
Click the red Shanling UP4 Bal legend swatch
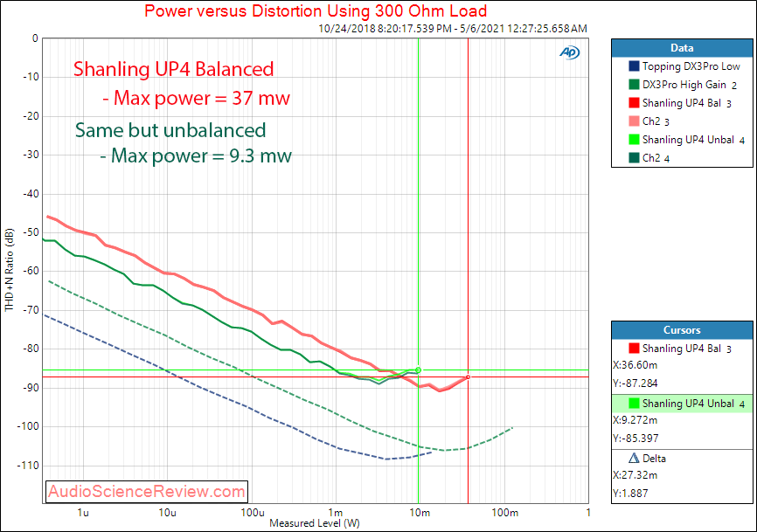[634, 103]
